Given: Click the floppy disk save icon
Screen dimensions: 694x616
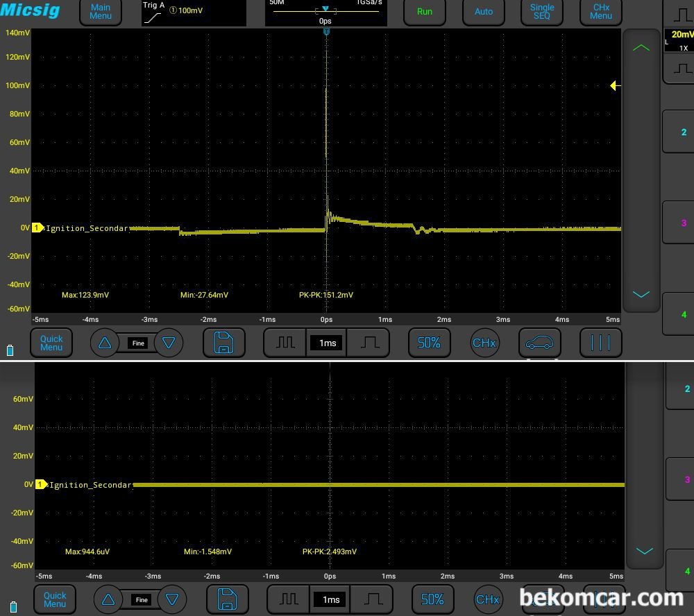Looking at the screenshot, I should click(224, 343).
